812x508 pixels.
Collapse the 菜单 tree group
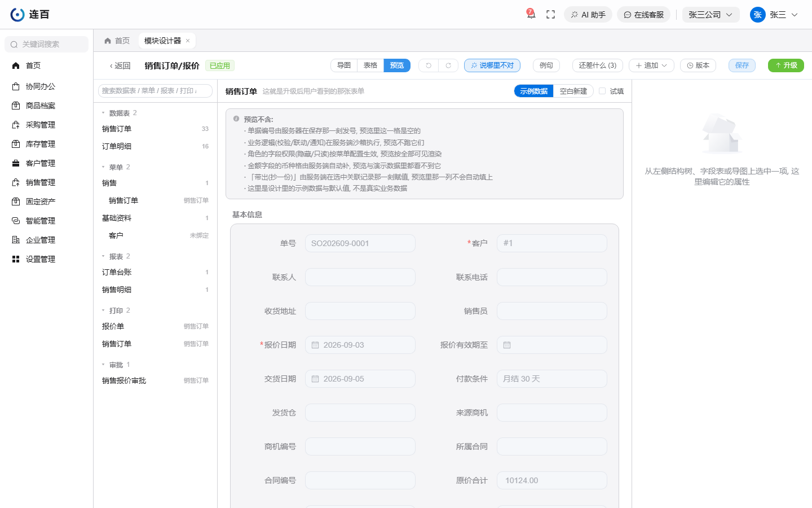[x=103, y=167]
